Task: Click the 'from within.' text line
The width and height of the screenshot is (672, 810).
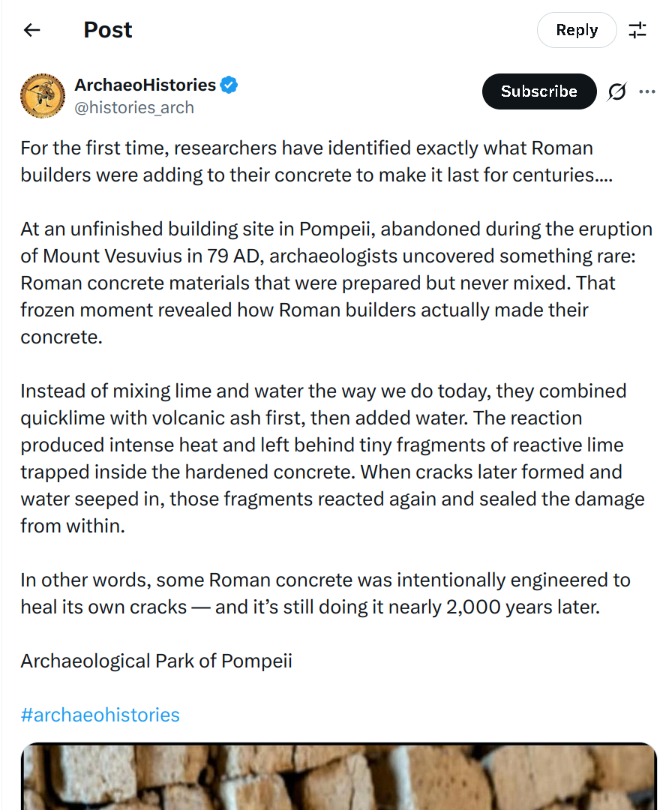Action: coord(73,526)
